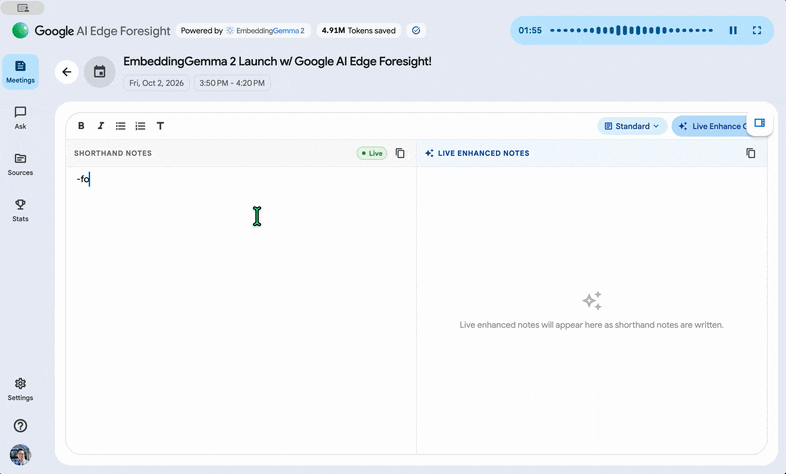Click the live enhanced notes placeholder text
Viewport: 786px width, 474px height.
coord(592,325)
